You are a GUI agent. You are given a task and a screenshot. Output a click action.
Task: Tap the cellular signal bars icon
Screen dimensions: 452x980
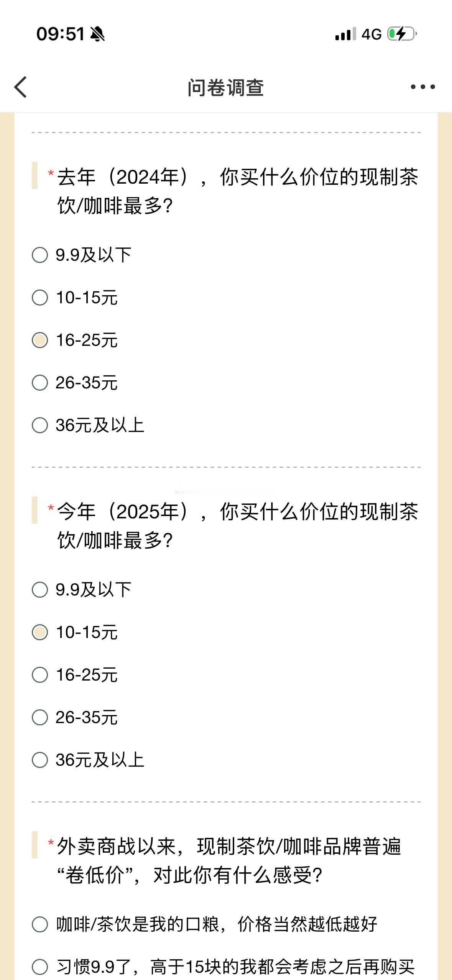tap(345, 34)
